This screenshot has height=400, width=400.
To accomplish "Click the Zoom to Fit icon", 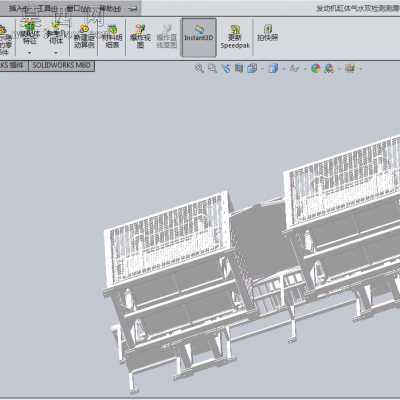I will [199, 68].
